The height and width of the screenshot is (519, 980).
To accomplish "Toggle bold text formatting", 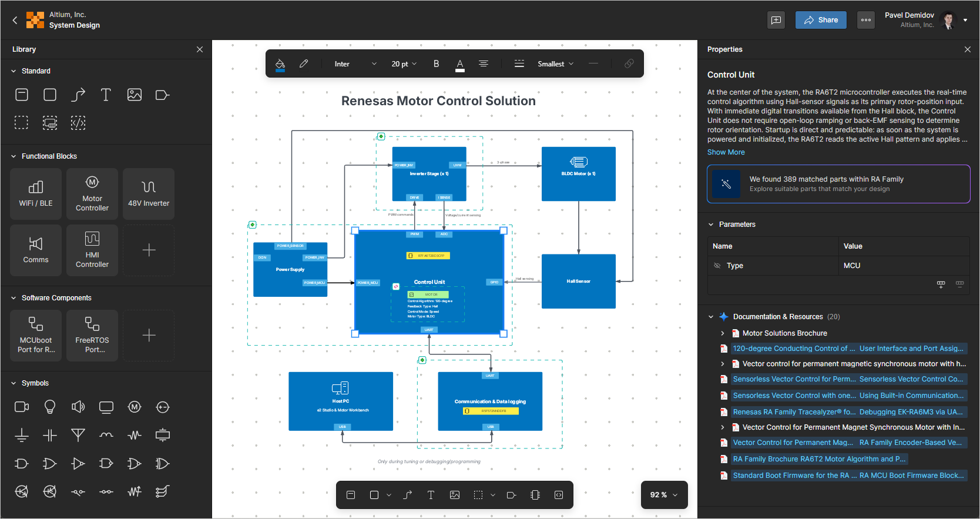I will (436, 63).
